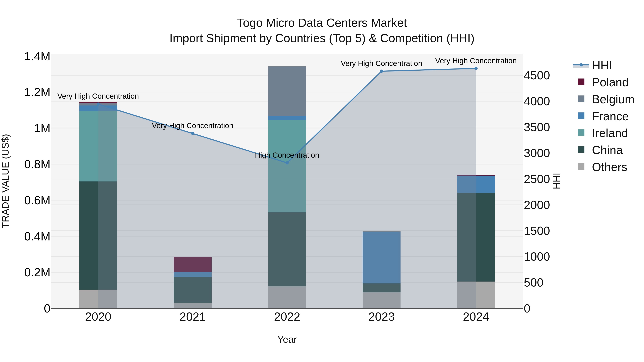Image resolution: width=644 pixels, height=362 pixels.
Task: Click the vertical 'HHI' right axis title
Action: coord(556,181)
